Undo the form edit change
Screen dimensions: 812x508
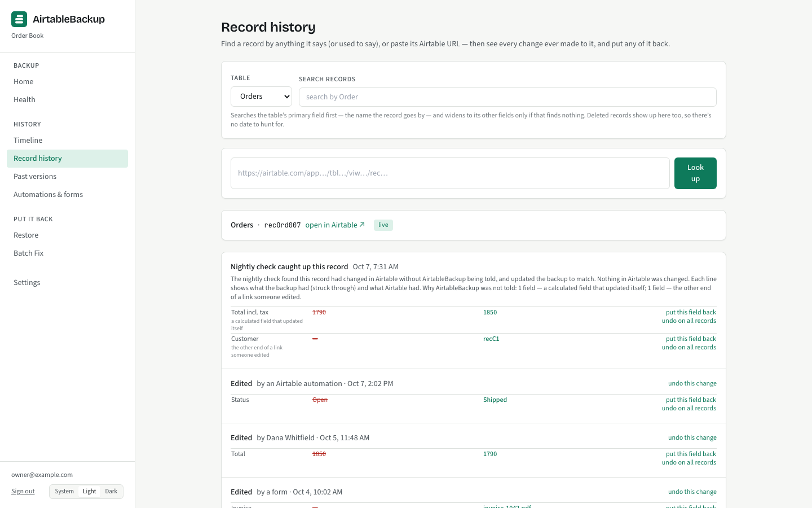click(x=692, y=492)
